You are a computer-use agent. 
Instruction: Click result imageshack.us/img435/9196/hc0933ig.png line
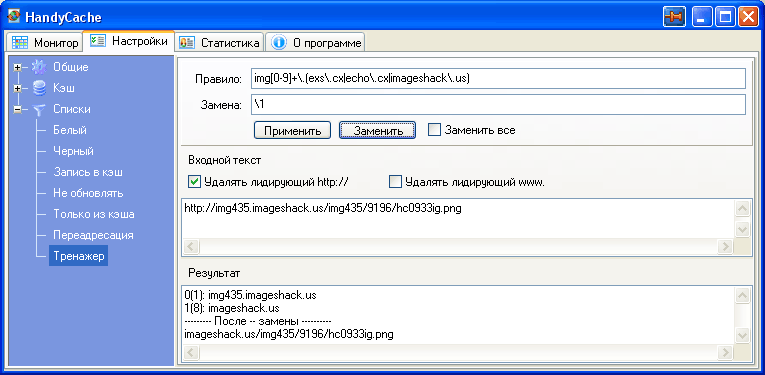click(289, 335)
